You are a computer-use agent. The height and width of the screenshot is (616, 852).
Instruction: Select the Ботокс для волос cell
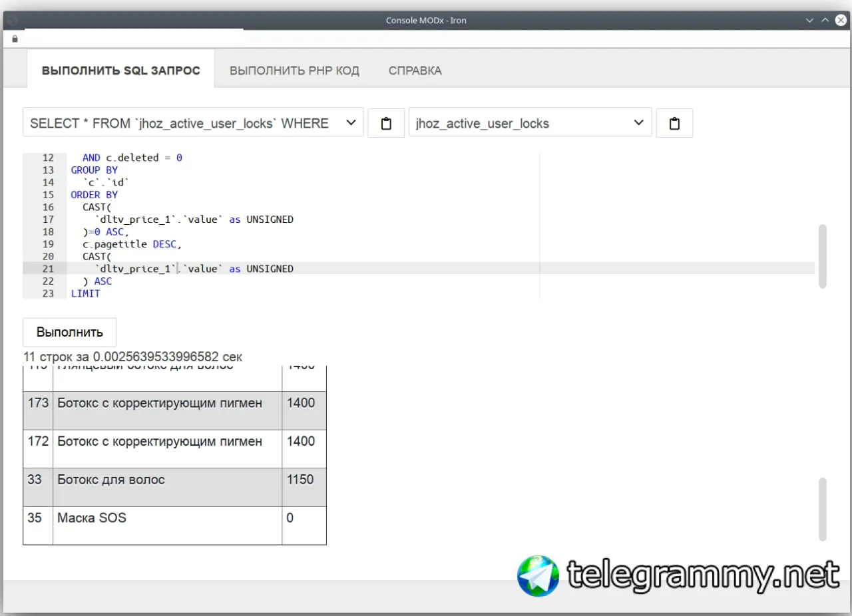(x=168, y=488)
